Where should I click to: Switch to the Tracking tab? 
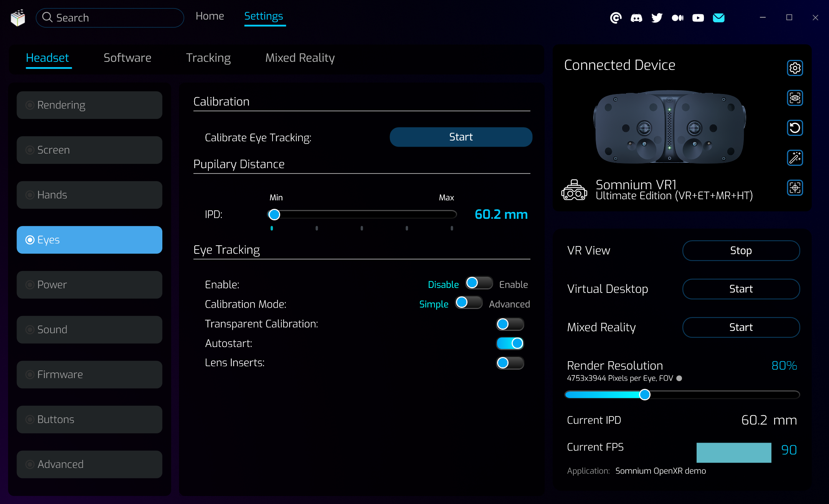coord(208,58)
